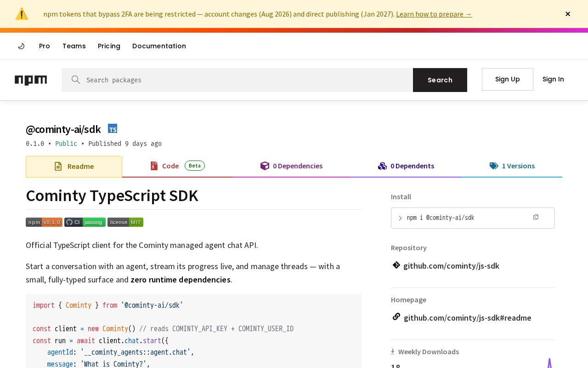Click the homepage chain link icon
This screenshot has height=368, width=588.
coord(396,317)
